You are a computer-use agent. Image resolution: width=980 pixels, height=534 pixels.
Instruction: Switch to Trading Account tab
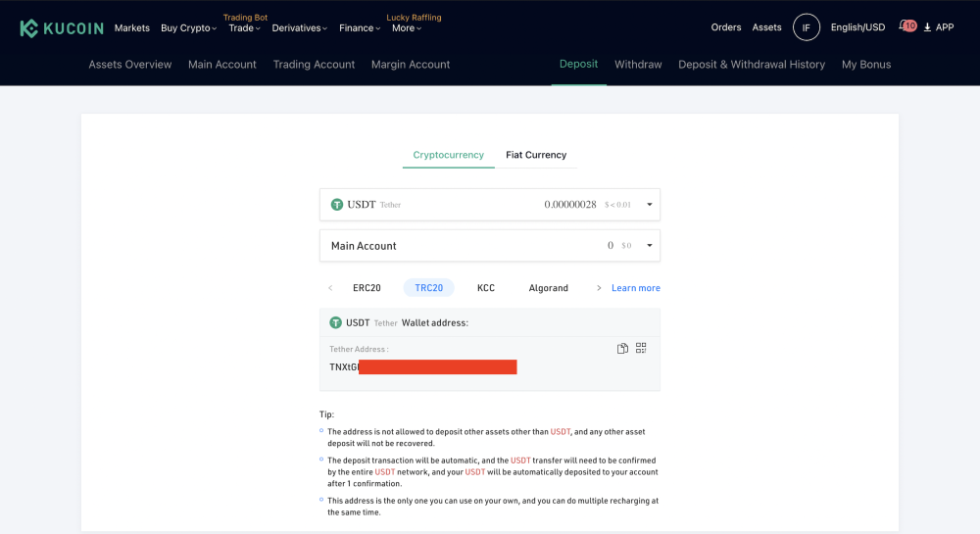click(x=314, y=65)
